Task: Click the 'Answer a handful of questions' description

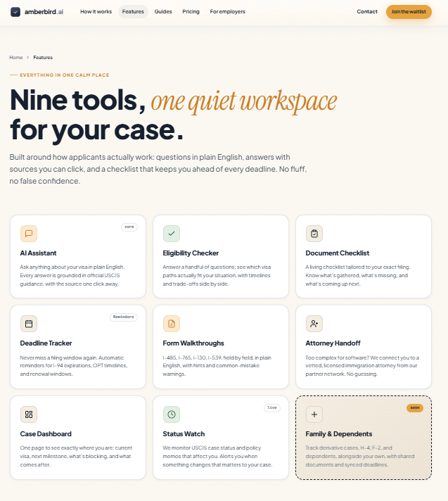Action: 217,275
